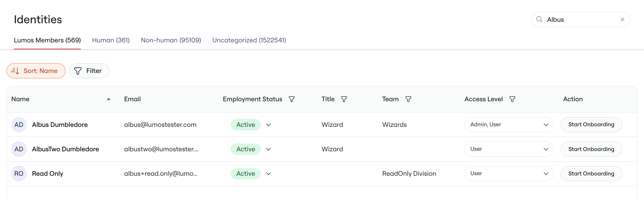Image resolution: width=644 pixels, height=199 pixels.
Task: Switch to the Non-human (95109) tab
Action: click(171, 40)
